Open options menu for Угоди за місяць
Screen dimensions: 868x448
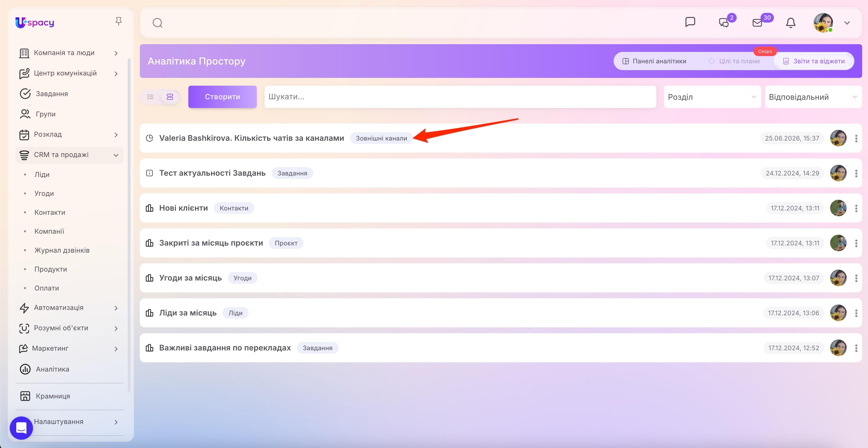[856, 278]
